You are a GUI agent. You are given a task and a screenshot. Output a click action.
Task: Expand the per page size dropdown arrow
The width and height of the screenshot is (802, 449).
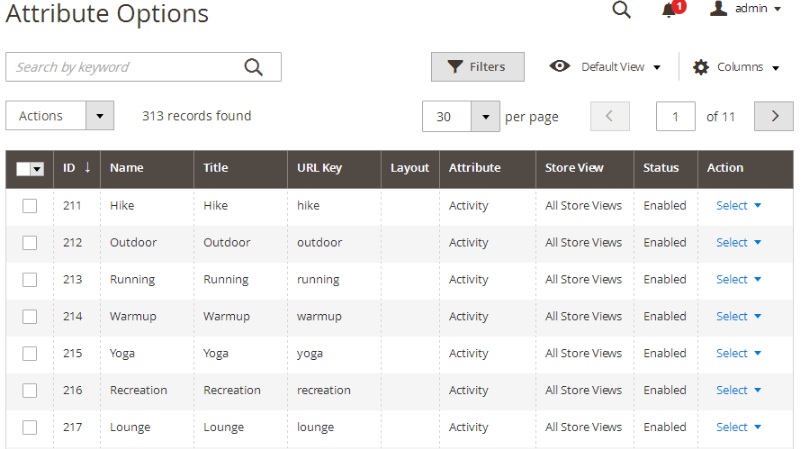pyautogui.click(x=485, y=117)
